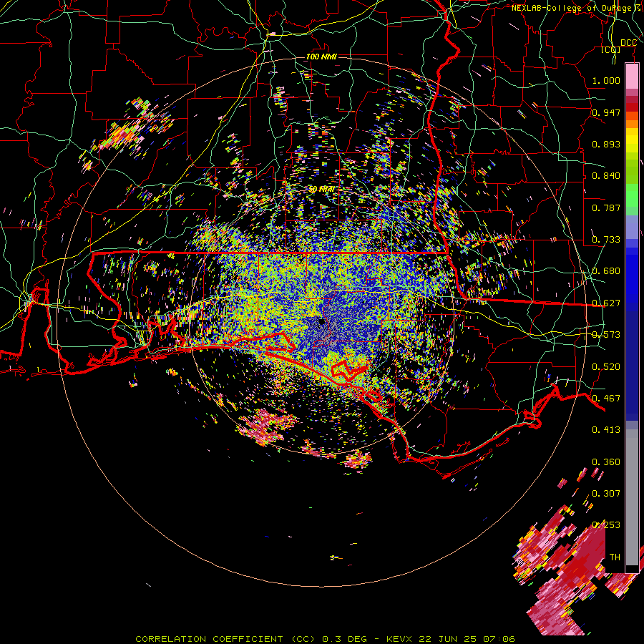The width and height of the screenshot is (644, 644).
Task: Click the black radar site dot at center
Action: 321,321
